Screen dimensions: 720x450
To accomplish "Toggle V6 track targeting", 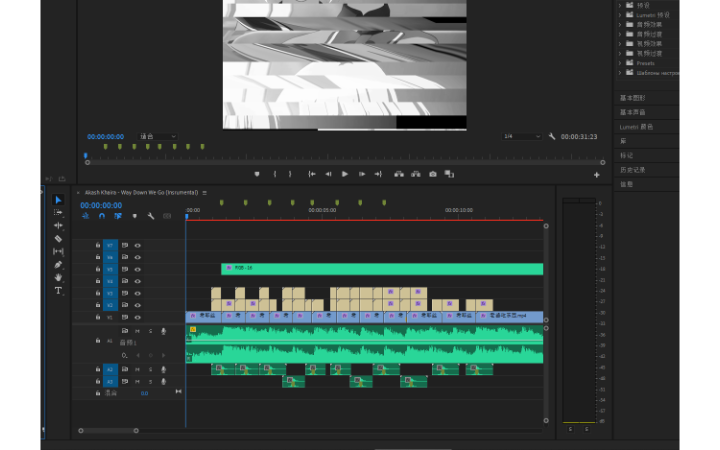I will coord(110,258).
